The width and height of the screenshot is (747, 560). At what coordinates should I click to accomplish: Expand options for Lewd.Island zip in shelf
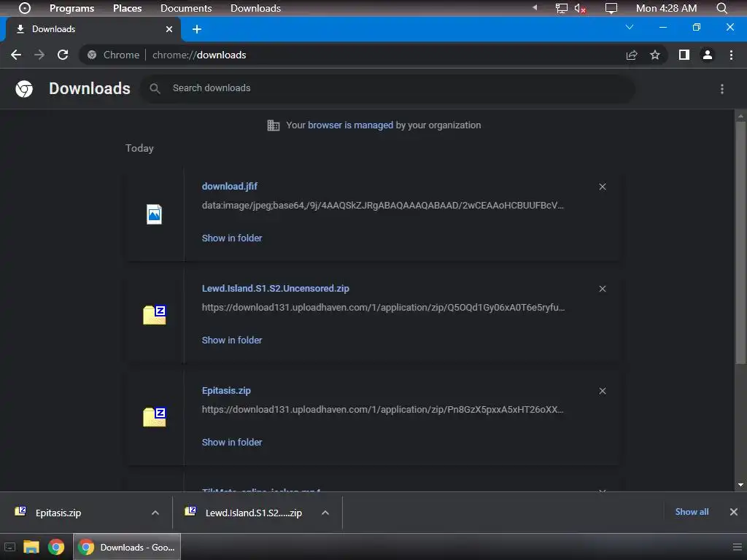pyautogui.click(x=325, y=513)
